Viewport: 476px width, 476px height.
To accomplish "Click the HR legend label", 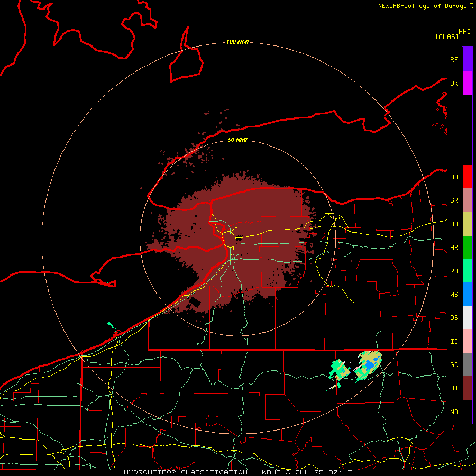I will pyautogui.click(x=454, y=248).
